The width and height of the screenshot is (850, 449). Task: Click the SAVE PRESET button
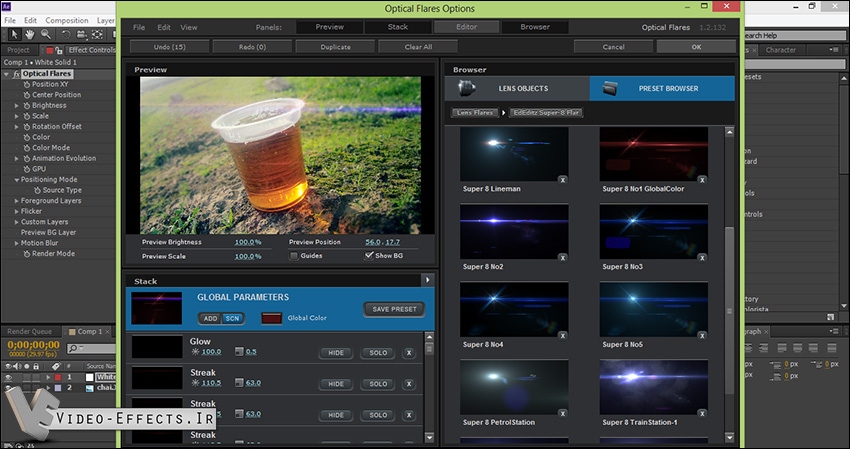(394, 309)
